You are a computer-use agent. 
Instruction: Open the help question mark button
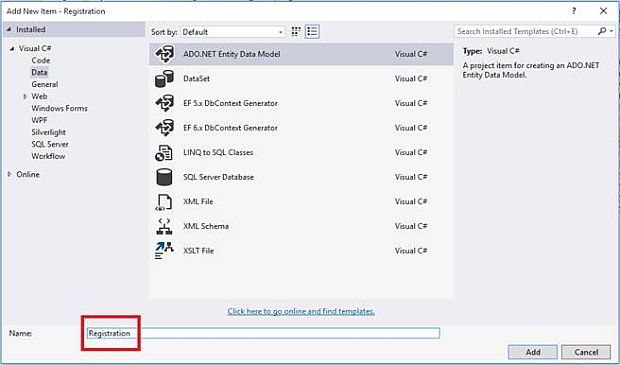click(574, 11)
